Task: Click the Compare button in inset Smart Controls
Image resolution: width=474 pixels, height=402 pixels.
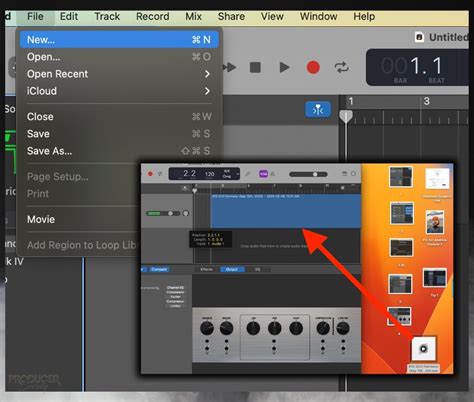Action: pyautogui.click(x=159, y=269)
